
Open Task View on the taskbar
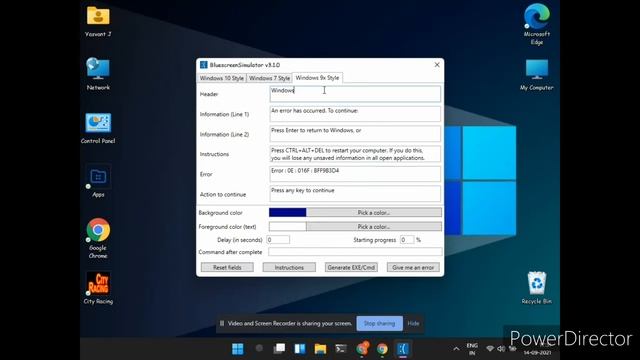click(279, 349)
